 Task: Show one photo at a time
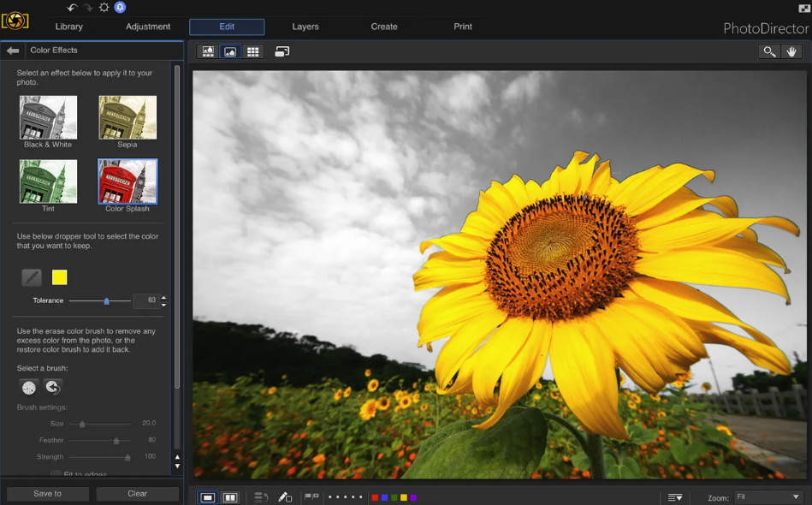208,497
